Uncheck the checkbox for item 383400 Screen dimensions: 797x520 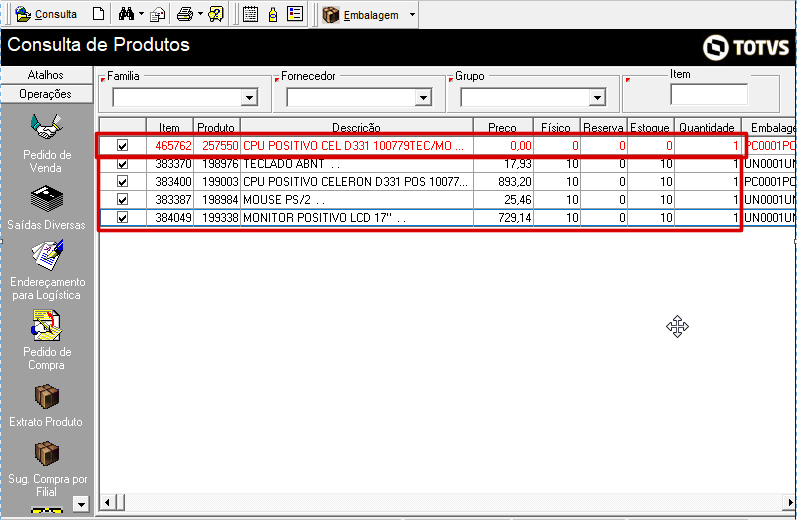point(122,181)
